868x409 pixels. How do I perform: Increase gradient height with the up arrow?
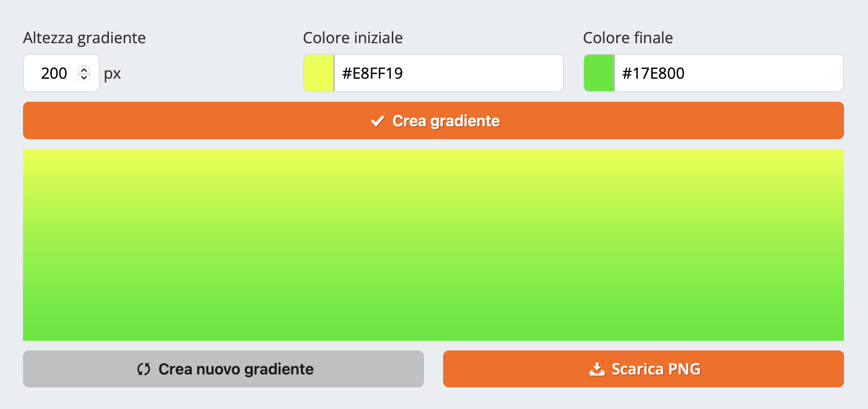(84, 70)
